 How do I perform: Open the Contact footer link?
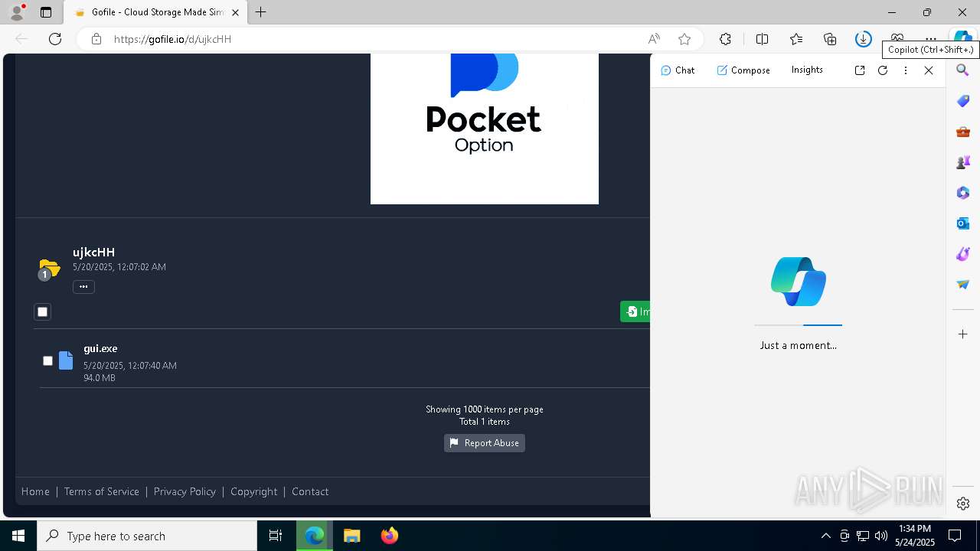310,491
